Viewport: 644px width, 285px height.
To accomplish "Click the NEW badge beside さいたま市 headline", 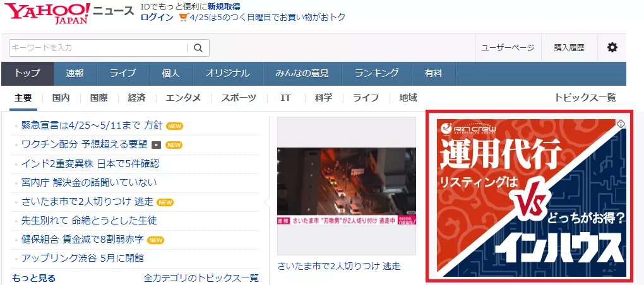I will [165, 202].
